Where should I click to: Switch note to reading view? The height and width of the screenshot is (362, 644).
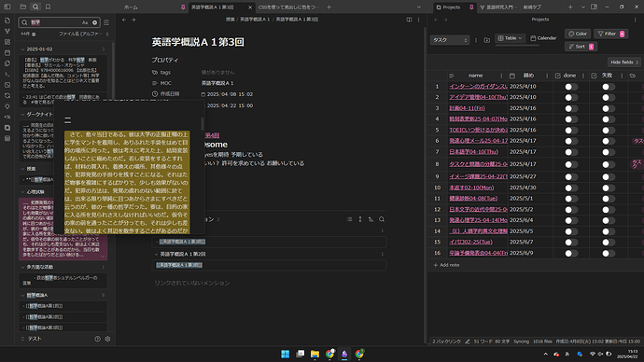click(409, 20)
